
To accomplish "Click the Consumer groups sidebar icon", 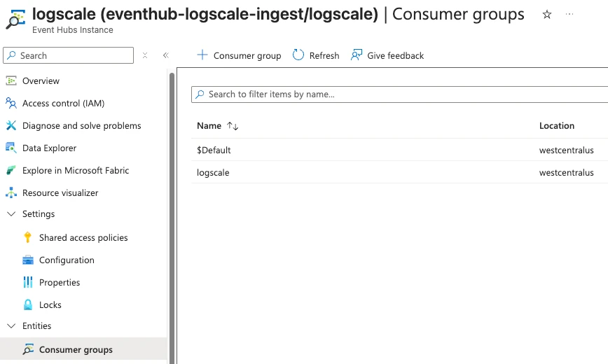I will [x=28, y=349].
